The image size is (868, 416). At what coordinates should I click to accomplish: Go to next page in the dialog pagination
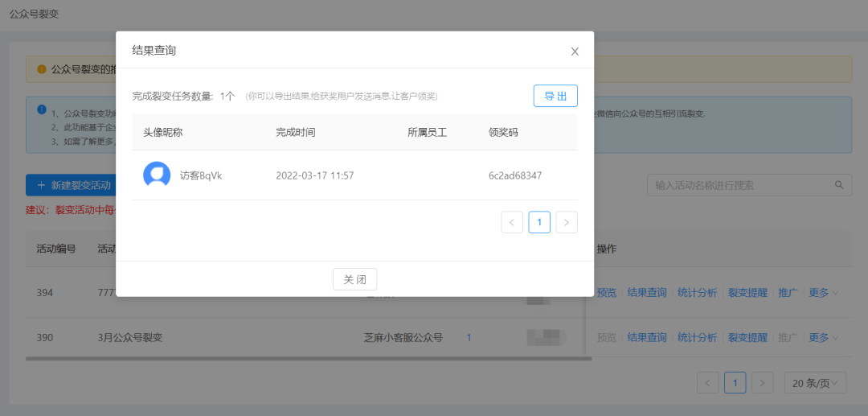(x=567, y=222)
